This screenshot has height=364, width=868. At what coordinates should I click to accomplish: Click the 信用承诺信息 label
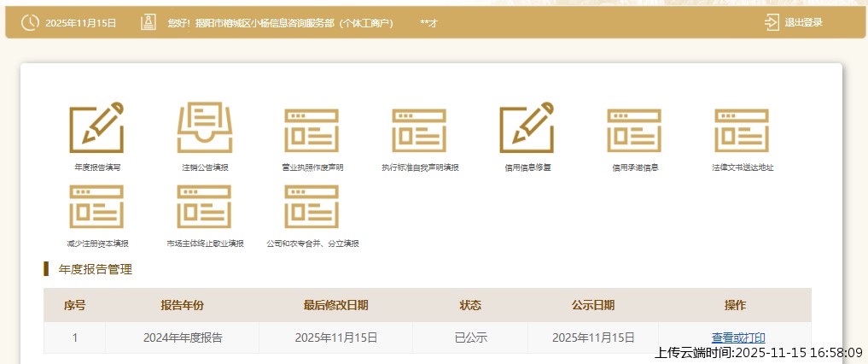click(635, 167)
